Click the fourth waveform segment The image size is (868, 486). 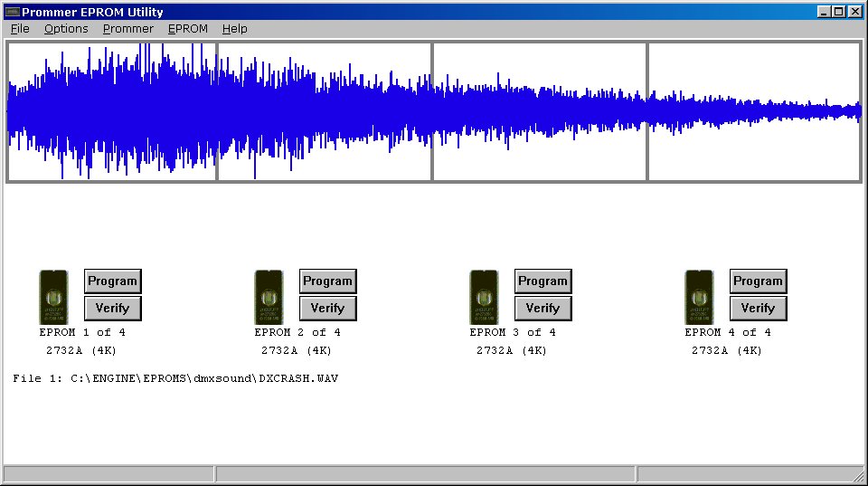coord(754,111)
